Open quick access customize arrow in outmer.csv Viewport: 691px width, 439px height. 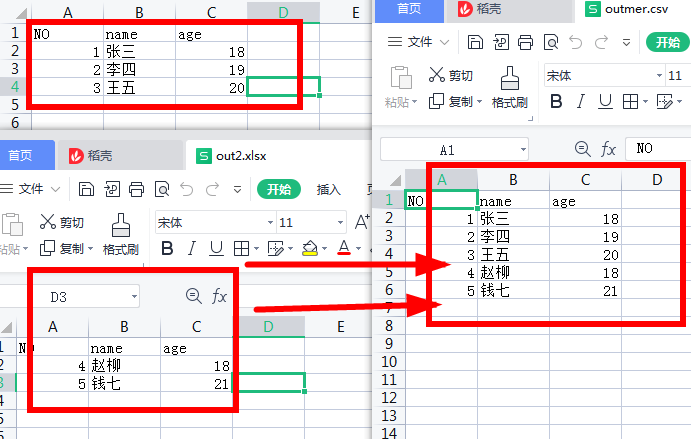click(x=626, y=42)
